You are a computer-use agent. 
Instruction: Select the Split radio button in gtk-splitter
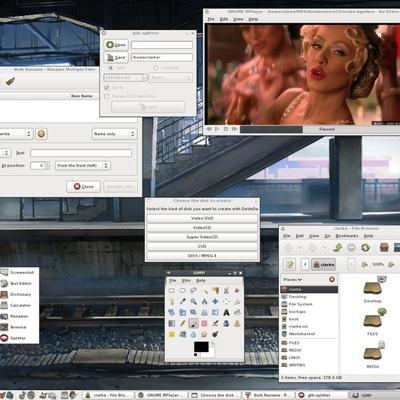tap(110, 68)
